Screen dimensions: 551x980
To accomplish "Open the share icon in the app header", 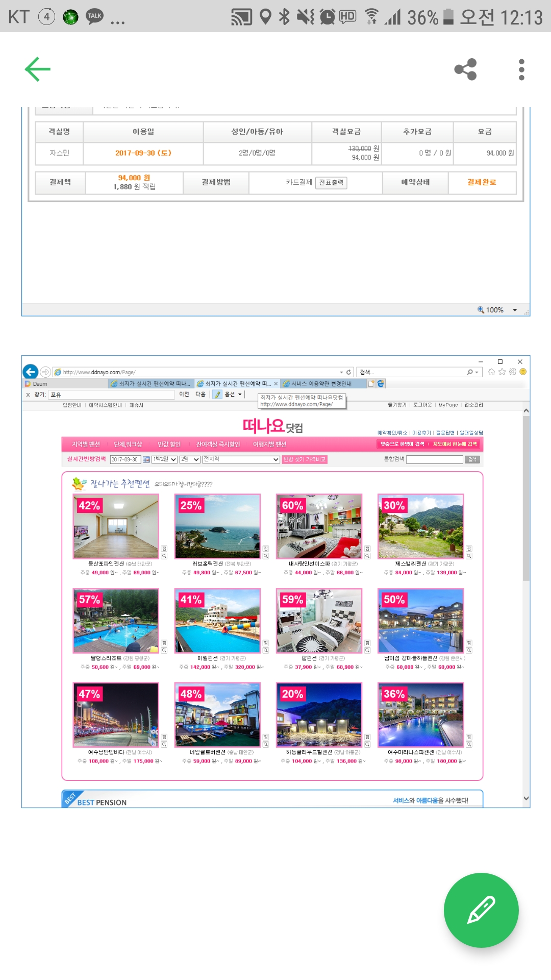I will [x=465, y=69].
